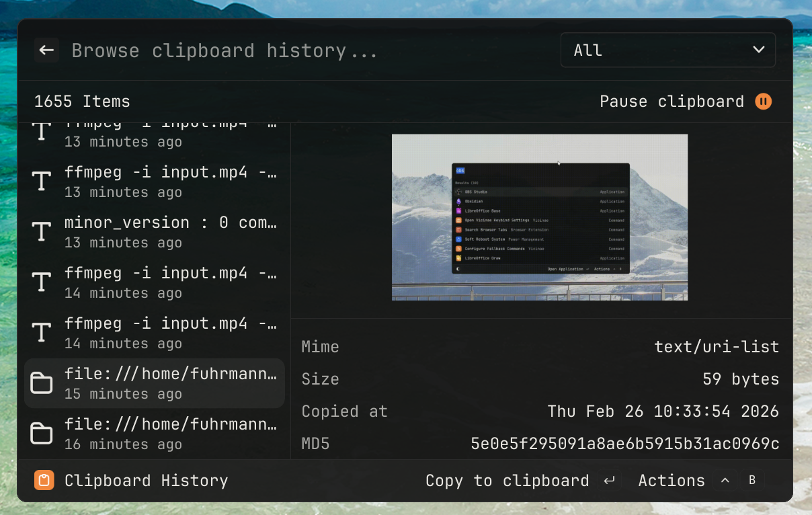
Task: Open the Actions menu
Action: [671, 481]
